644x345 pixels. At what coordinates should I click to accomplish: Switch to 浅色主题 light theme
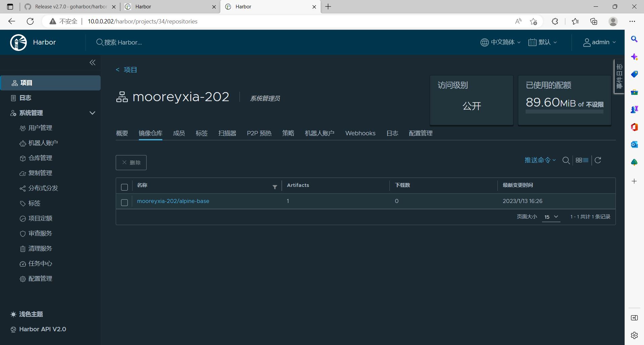[x=27, y=314]
